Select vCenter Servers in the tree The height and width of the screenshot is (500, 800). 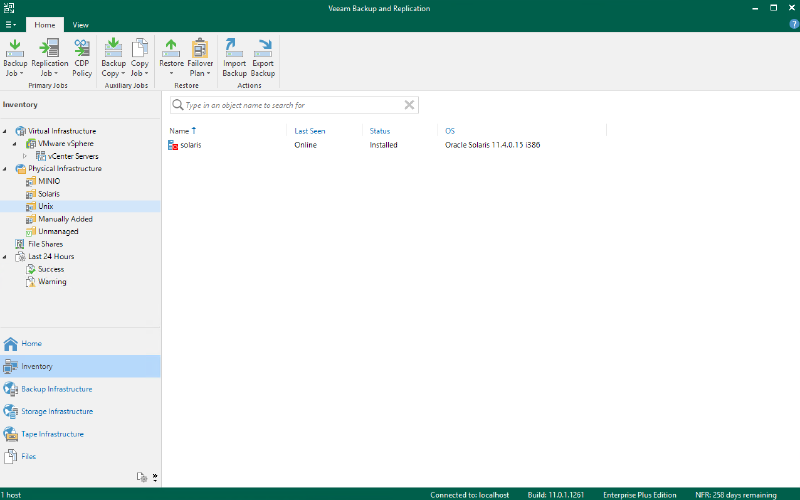(73, 156)
